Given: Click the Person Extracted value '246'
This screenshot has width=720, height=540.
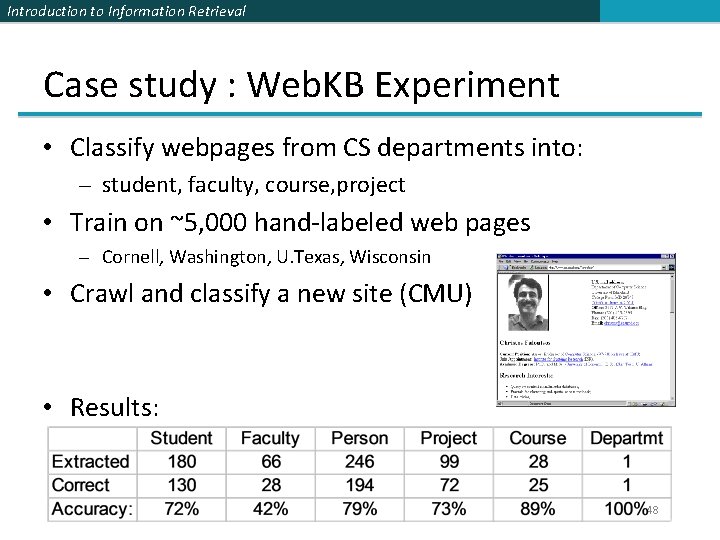Looking at the screenshot, I should coord(360,462).
